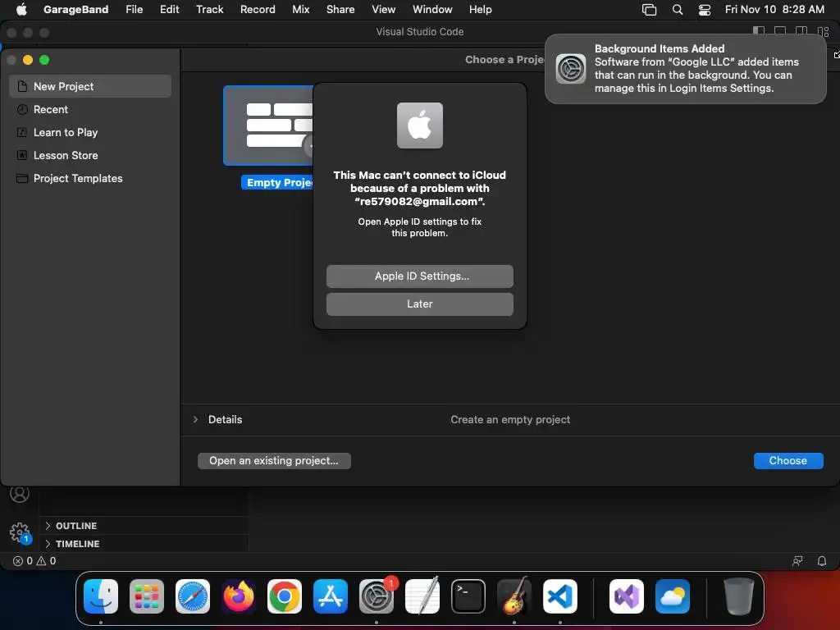Toggle VS Code panel layout icon
840x630 pixels.
[x=780, y=32]
